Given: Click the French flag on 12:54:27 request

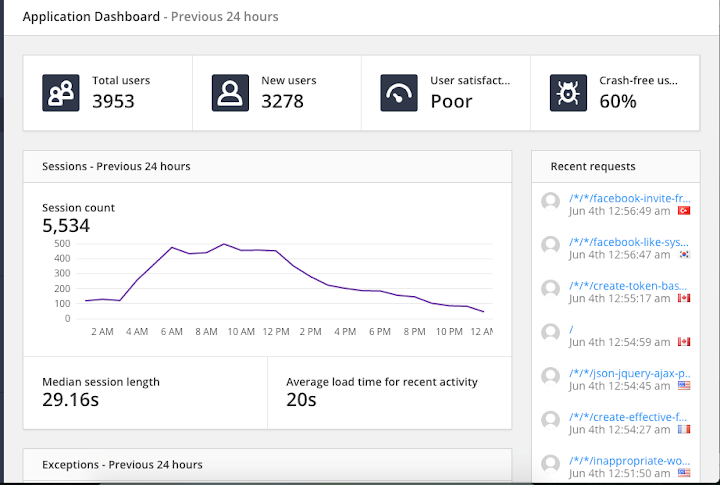Looking at the screenshot, I should pos(684,429).
